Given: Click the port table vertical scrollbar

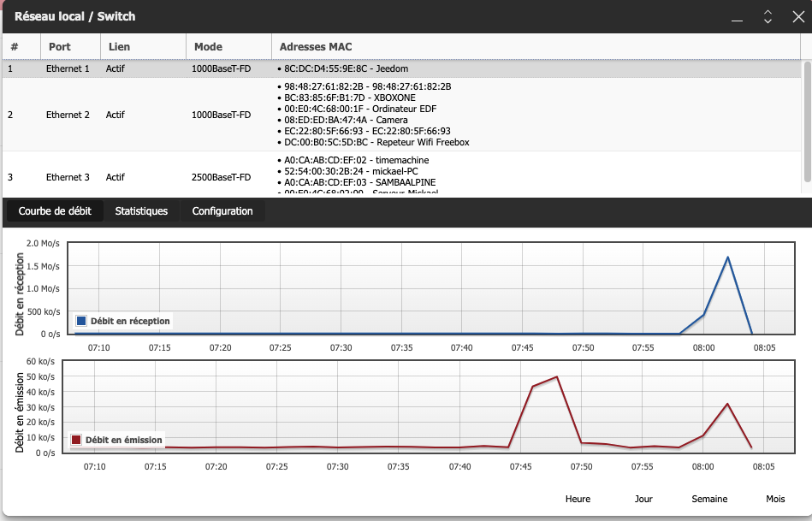Looking at the screenshot, I should point(807,121).
